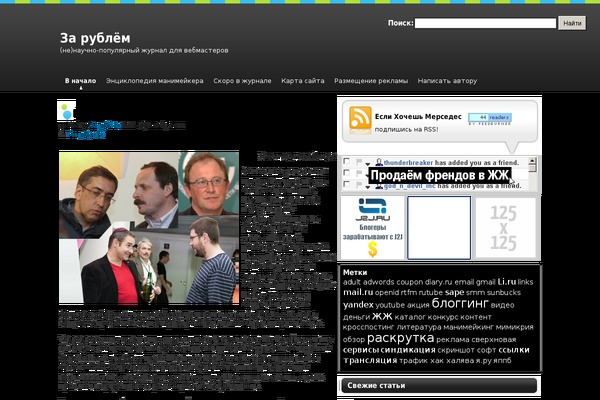Focus the Поиск search input field
This screenshot has width=600, height=400.
pos(485,23)
